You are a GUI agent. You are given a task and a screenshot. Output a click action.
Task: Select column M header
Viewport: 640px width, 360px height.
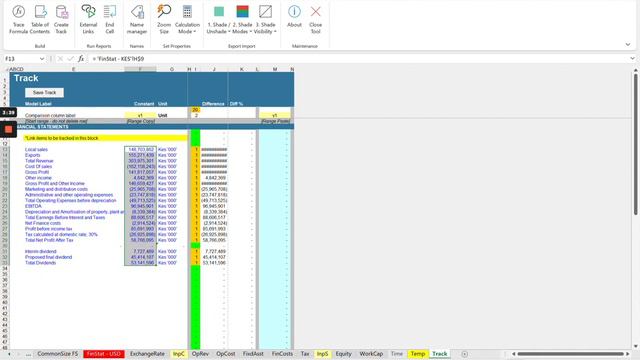coord(275,69)
